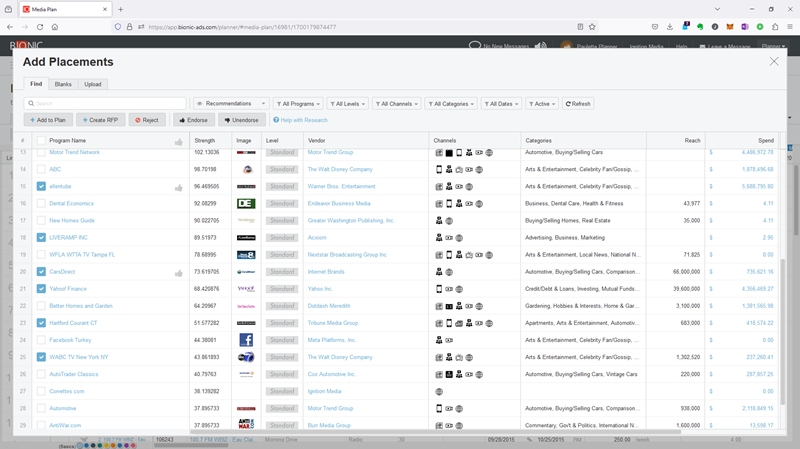Open the All Dates filter dropdown
The image size is (800, 449).
coord(501,104)
